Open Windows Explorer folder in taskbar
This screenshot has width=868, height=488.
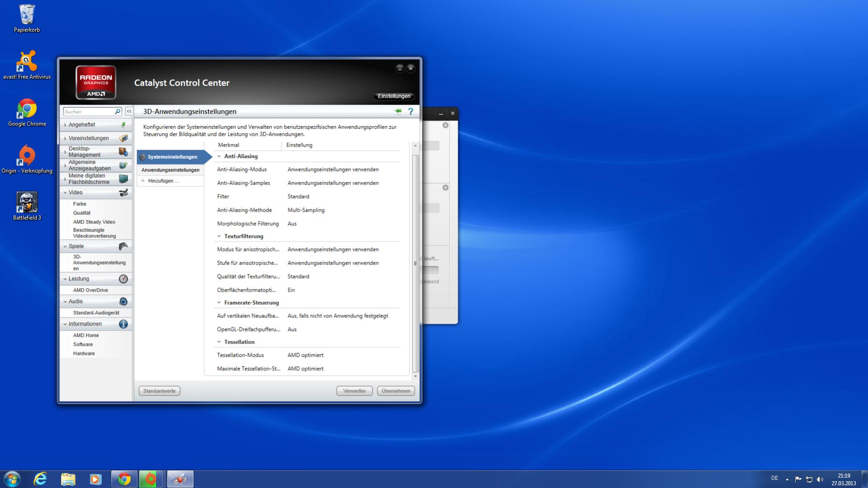click(68, 479)
